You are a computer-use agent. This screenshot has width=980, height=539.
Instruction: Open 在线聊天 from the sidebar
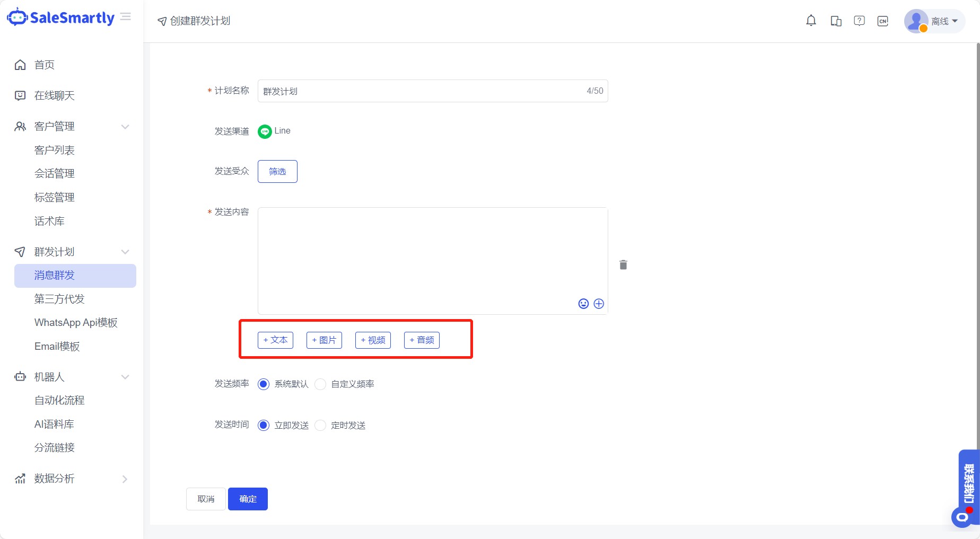55,96
